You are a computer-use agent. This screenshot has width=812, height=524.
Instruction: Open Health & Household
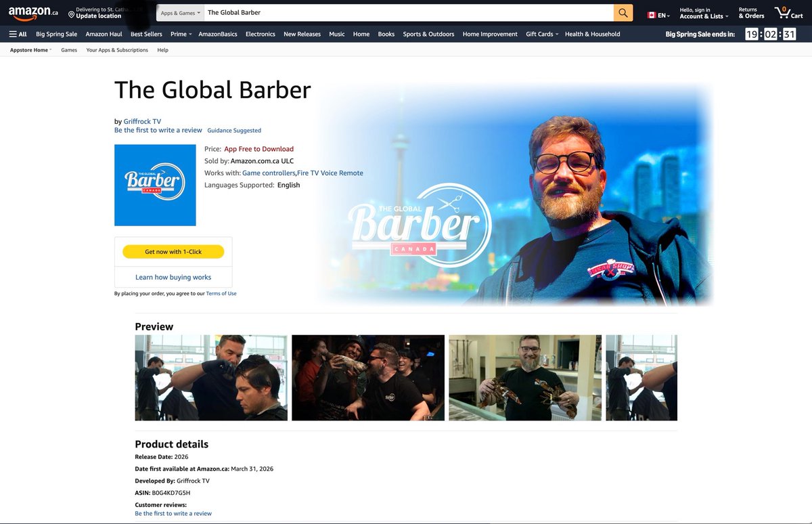(x=592, y=34)
